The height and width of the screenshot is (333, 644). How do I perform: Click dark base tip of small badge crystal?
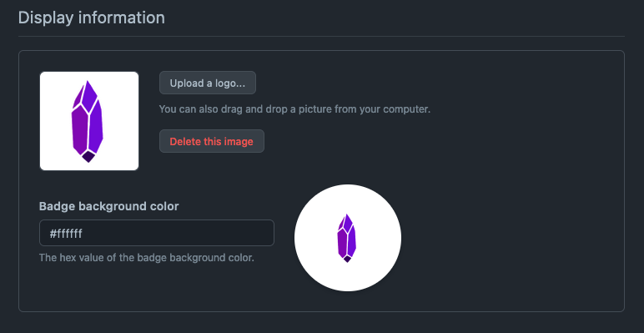click(347, 259)
